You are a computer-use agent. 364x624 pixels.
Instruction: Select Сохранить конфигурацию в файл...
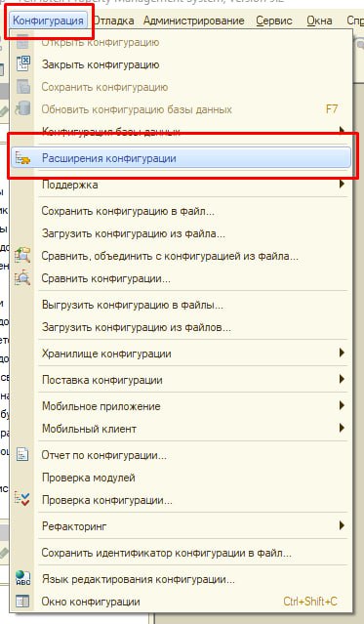[128, 211]
